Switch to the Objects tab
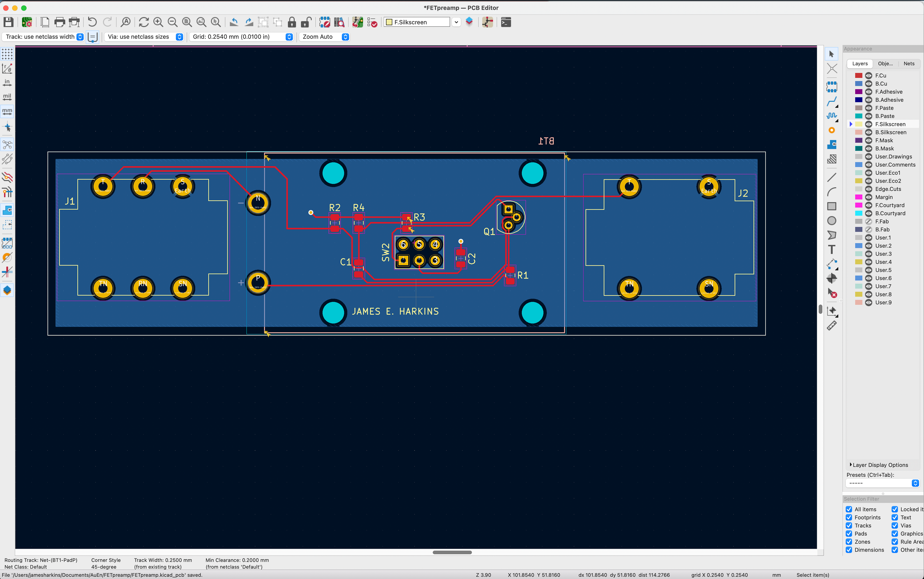The image size is (924, 579). pyautogui.click(x=885, y=64)
